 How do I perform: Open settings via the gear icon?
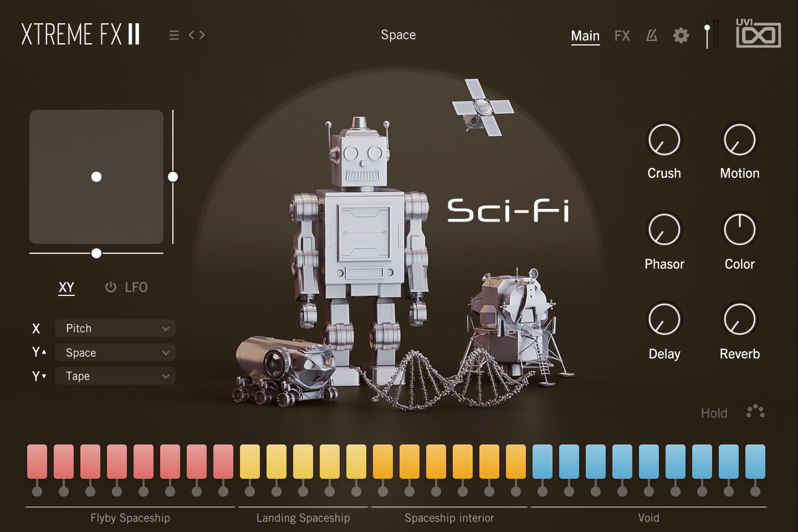tap(681, 35)
